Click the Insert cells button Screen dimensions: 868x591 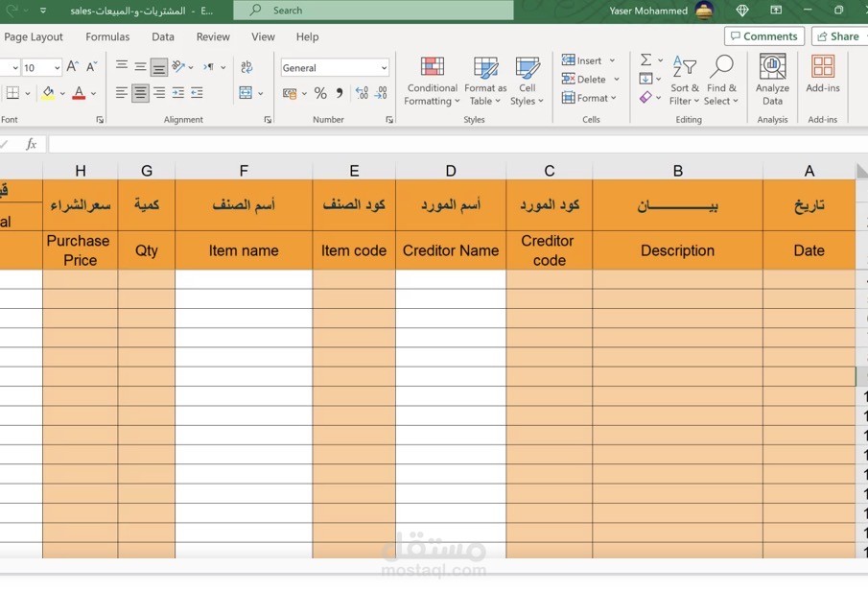[x=582, y=60]
